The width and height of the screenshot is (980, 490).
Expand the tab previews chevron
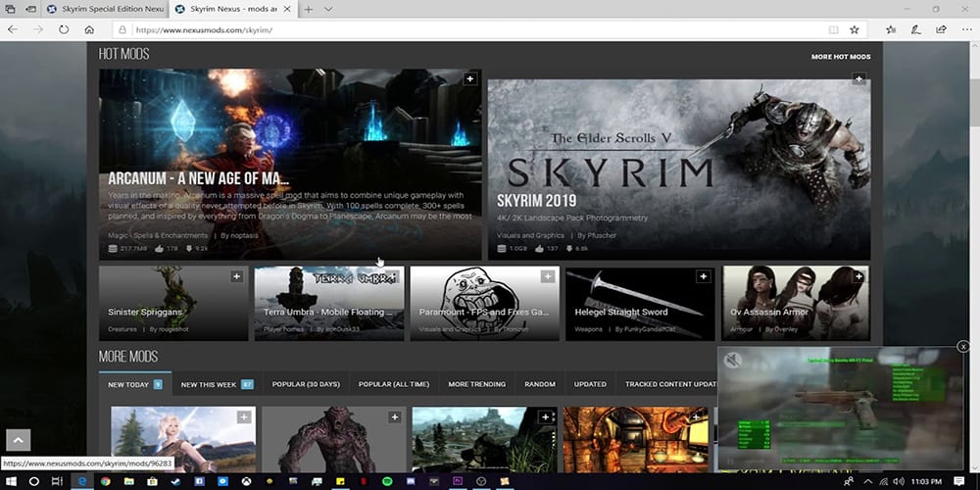tap(328, 10)
